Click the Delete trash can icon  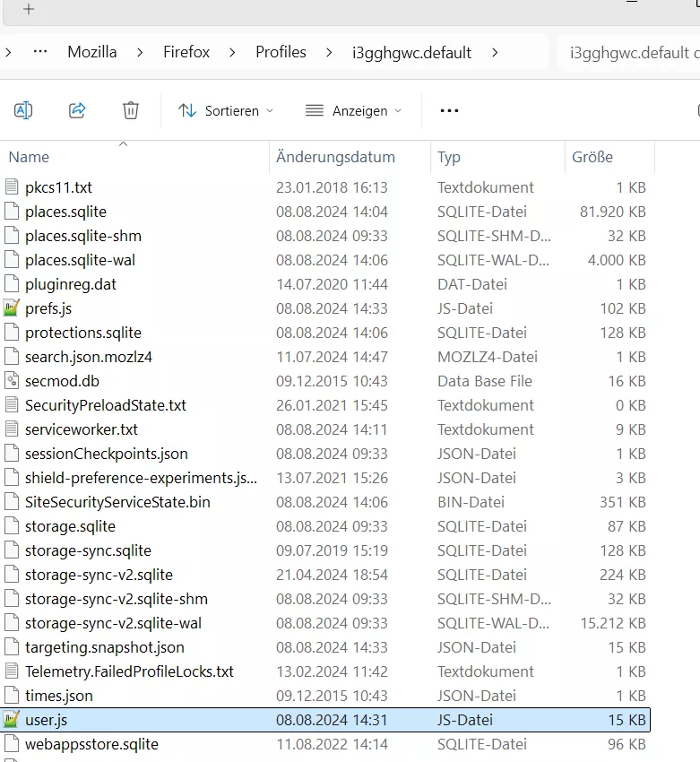pos(131,110)
